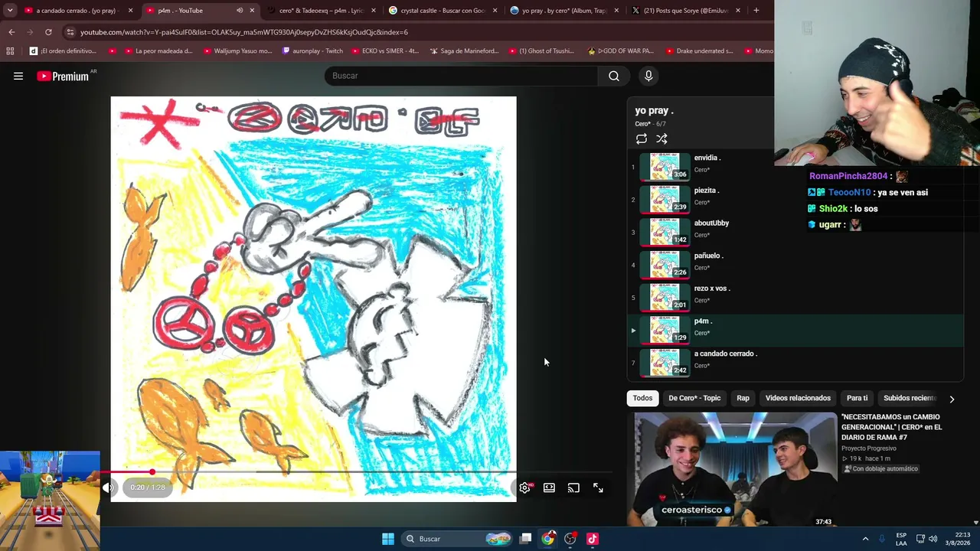This screenshot has width=980, height=551.
Task: Open the ECKO vs SIMER bookmark
Action: point(386,51)
